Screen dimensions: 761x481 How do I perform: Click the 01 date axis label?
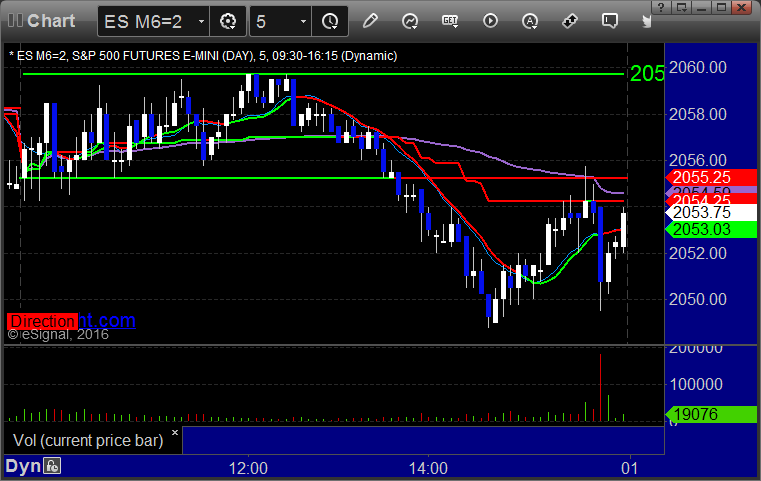click(629, 468)
